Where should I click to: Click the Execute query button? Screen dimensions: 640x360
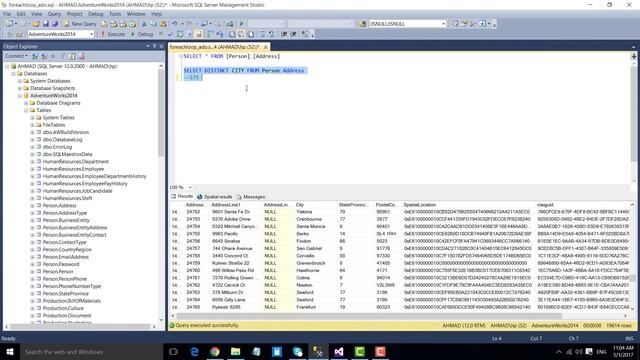tap(113, 34)
